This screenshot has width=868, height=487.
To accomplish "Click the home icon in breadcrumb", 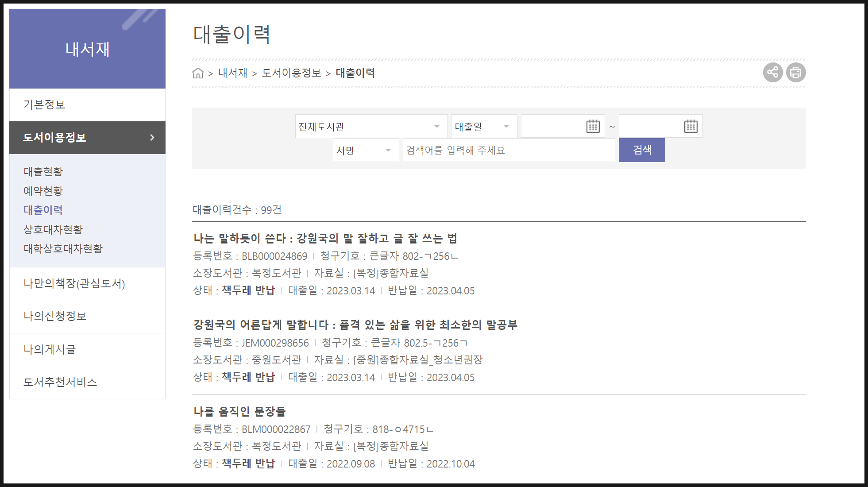I will pos(198,73).
